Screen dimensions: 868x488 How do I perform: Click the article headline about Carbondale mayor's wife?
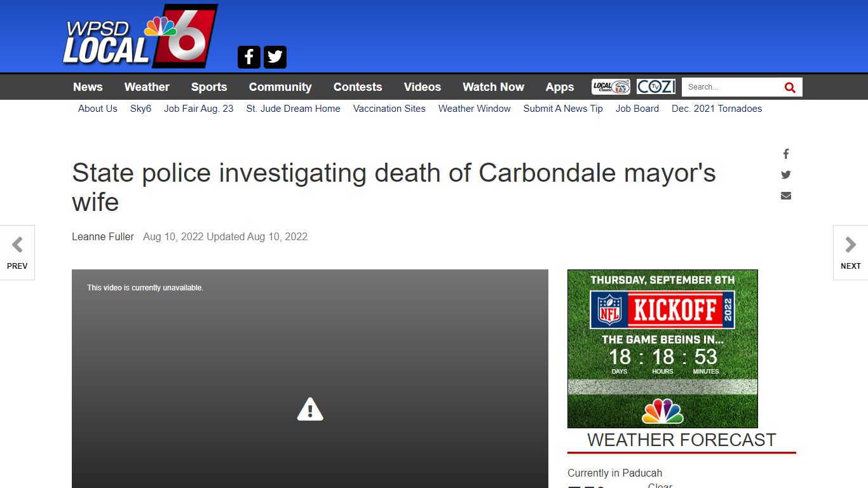coord(394,187)
